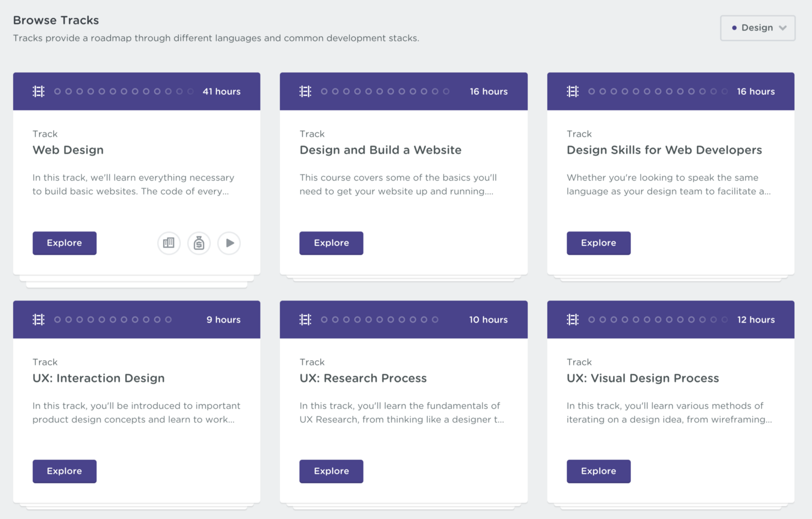Click the money bag pricing icon on Web Design card

[x=199, y=243]
